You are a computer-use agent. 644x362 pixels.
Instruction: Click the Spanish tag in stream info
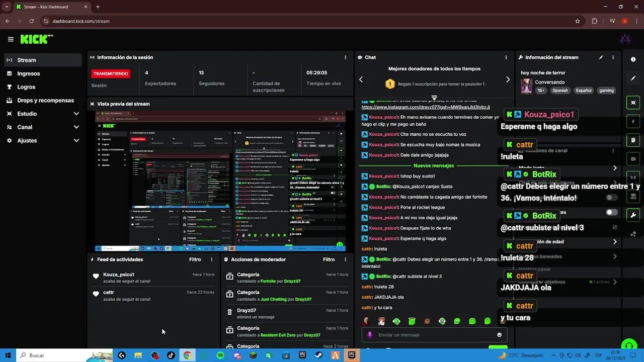coord(560,90)
